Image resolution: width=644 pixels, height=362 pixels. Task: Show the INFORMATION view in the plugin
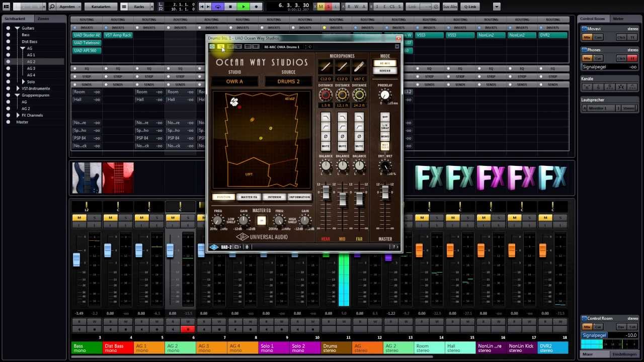coord(299,197)
